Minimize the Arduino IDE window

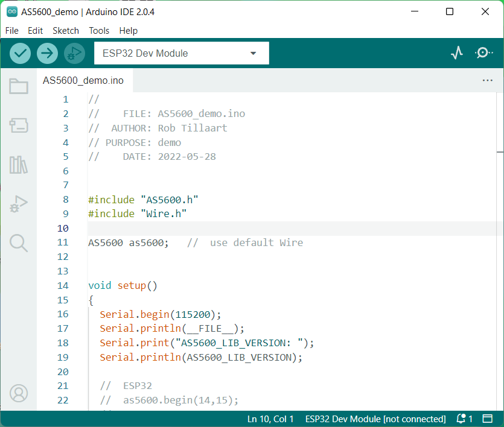pos(415,12)
